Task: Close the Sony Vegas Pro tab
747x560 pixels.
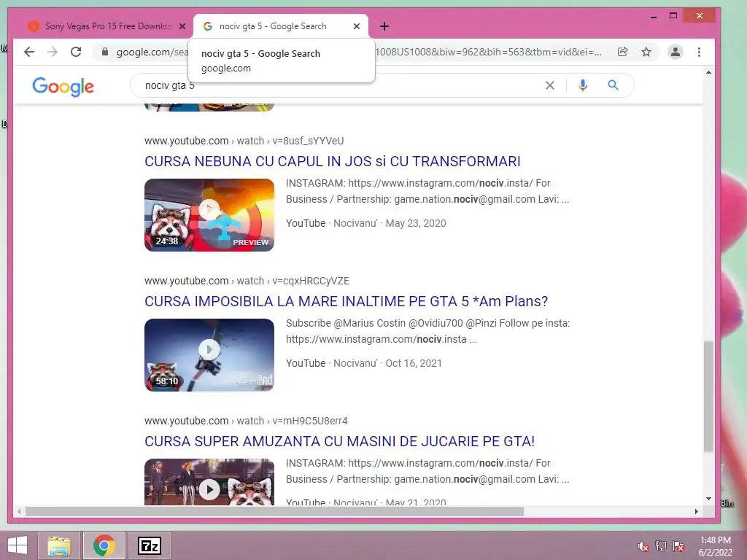Action: 182,26
